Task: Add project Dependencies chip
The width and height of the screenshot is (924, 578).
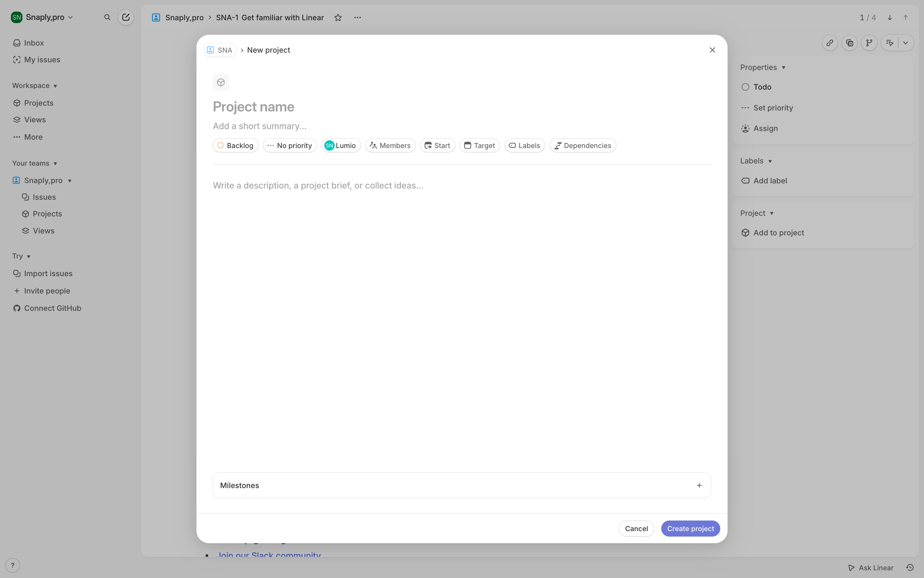Action: (583, 145)
